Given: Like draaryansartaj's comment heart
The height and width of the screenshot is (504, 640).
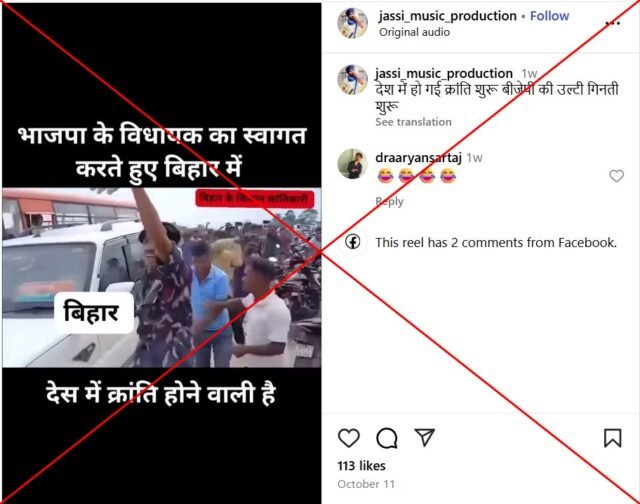Looking at the screenshot, I should (616, 176).
